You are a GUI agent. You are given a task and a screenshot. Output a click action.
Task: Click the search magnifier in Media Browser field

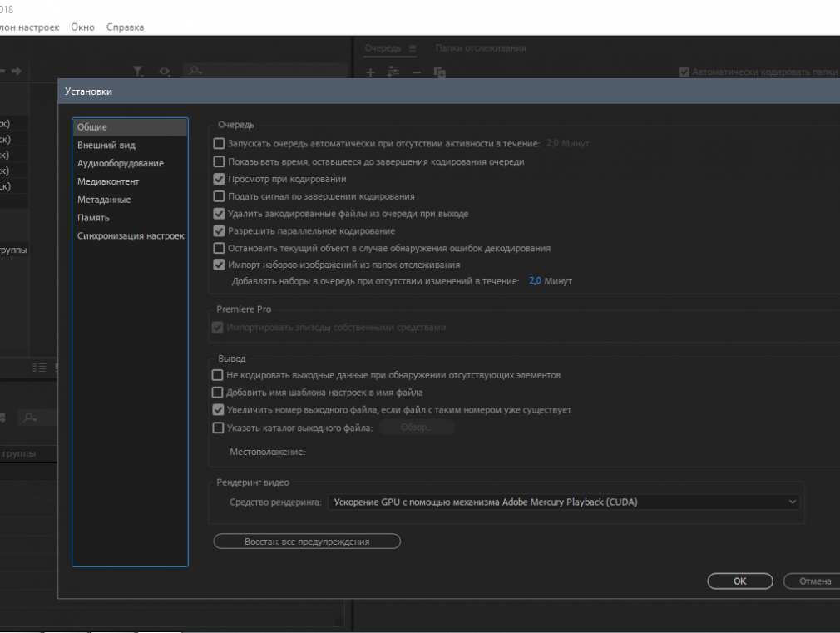pyautogui.click(x=195, y=71)
